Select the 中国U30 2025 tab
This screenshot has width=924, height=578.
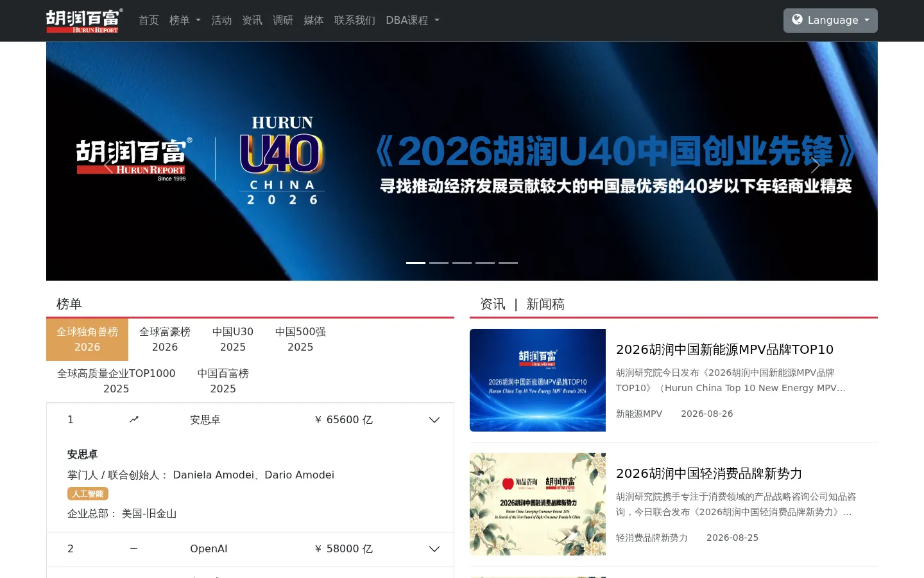coord(233,340)
